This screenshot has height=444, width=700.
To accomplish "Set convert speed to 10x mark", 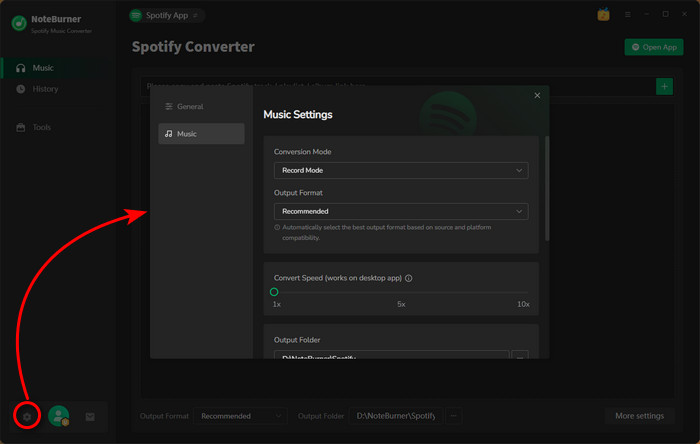I will [527, 292].
